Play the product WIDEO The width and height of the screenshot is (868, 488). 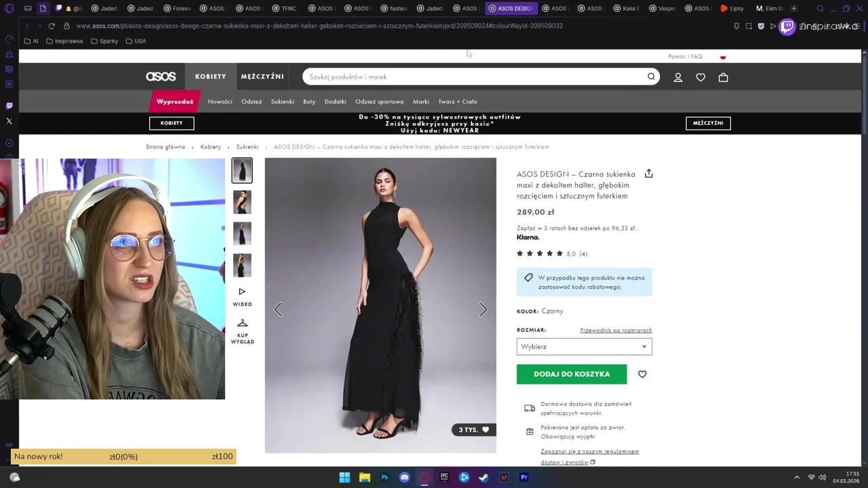click(242, 297)
